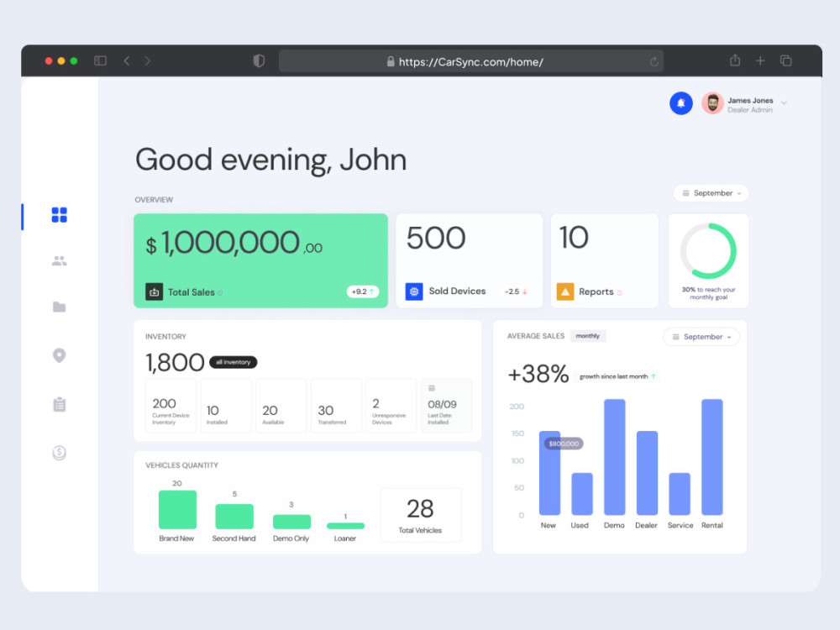Image resolution: width=840 pixels, height=630 pixels.
Task: Click the Rental bar in sales chart
Action: 712,457
